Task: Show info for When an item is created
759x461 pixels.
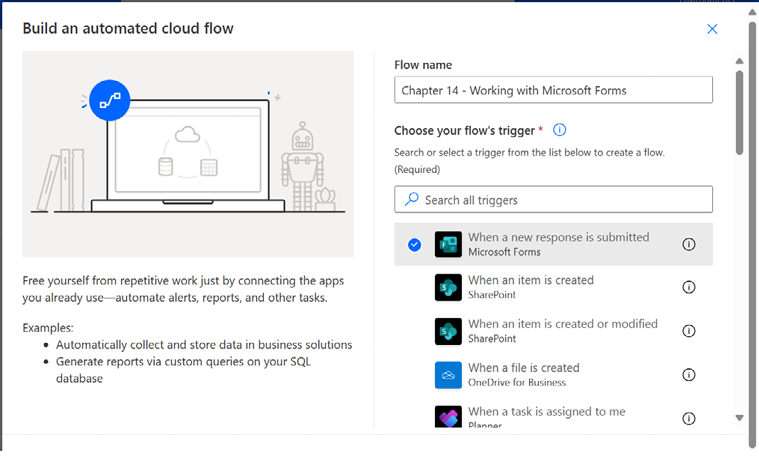Action: (x=689, y=287)
